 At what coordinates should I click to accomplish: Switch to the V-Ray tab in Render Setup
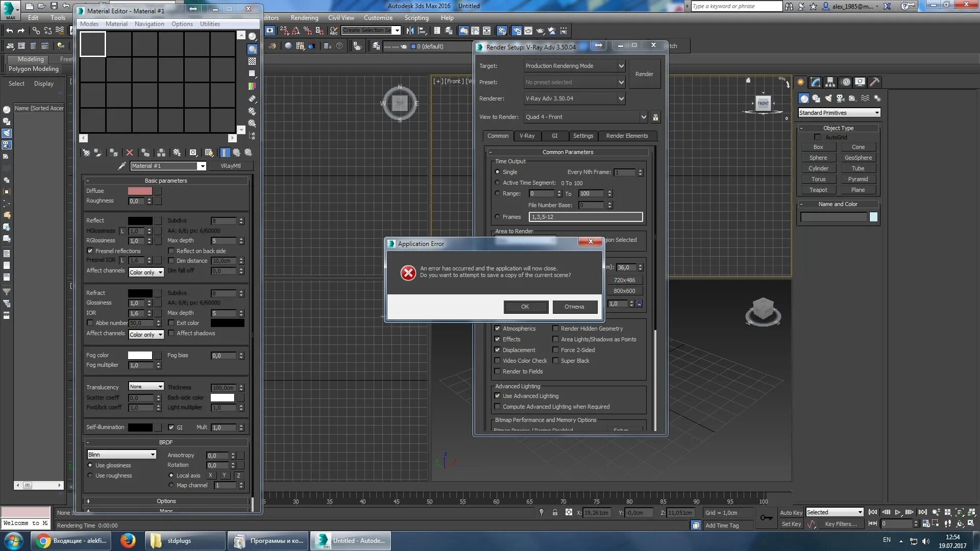(527, 136)
